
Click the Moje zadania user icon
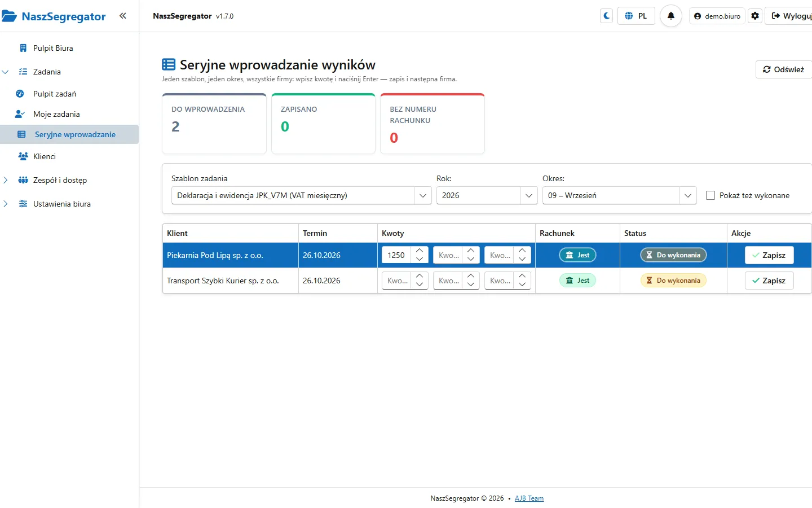point(20,114)
